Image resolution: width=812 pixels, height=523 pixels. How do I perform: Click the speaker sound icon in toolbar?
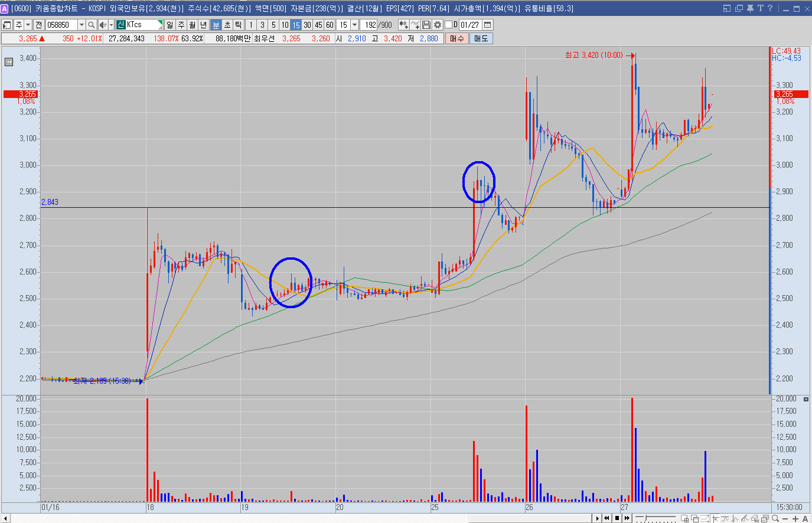click(x=103, y=25)
